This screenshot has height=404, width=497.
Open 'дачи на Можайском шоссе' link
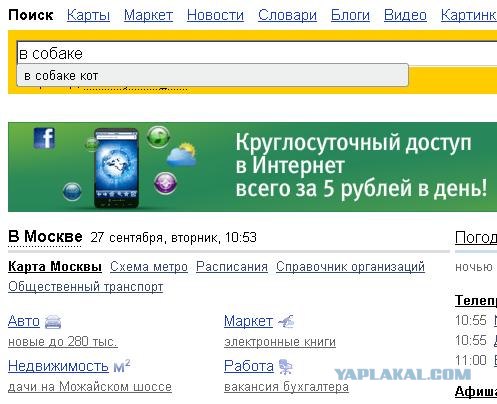[x=90, y=387]
